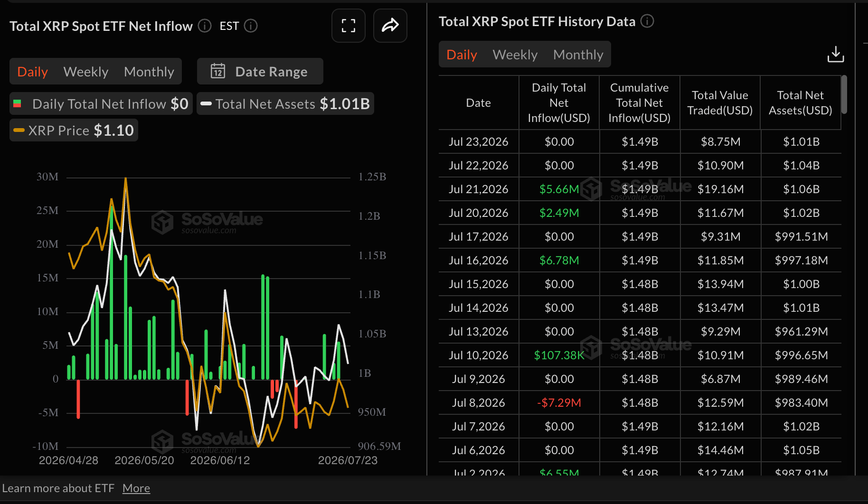Open the Date Range calendar icon
The image size is (868, 504).
tap(217, 71)
